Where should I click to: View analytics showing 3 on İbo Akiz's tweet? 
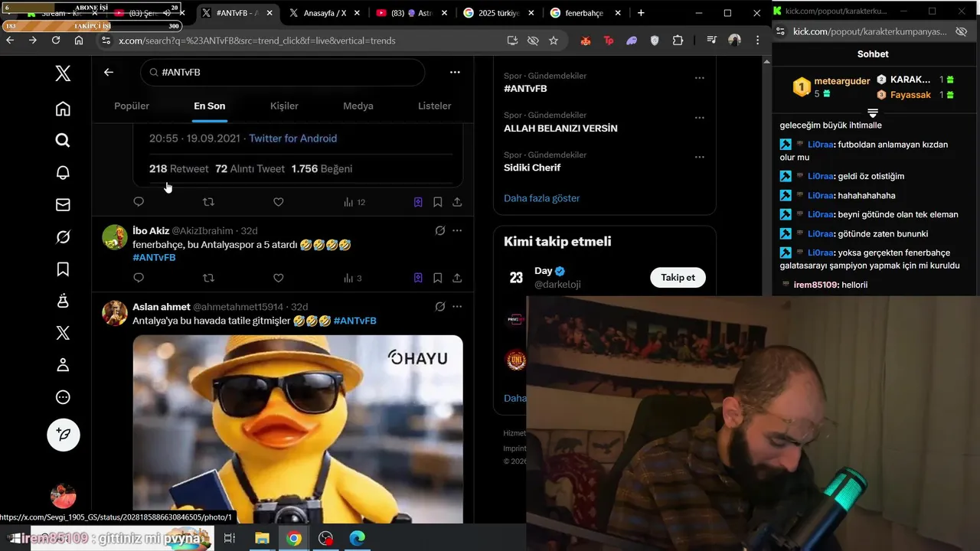(353, 278)
